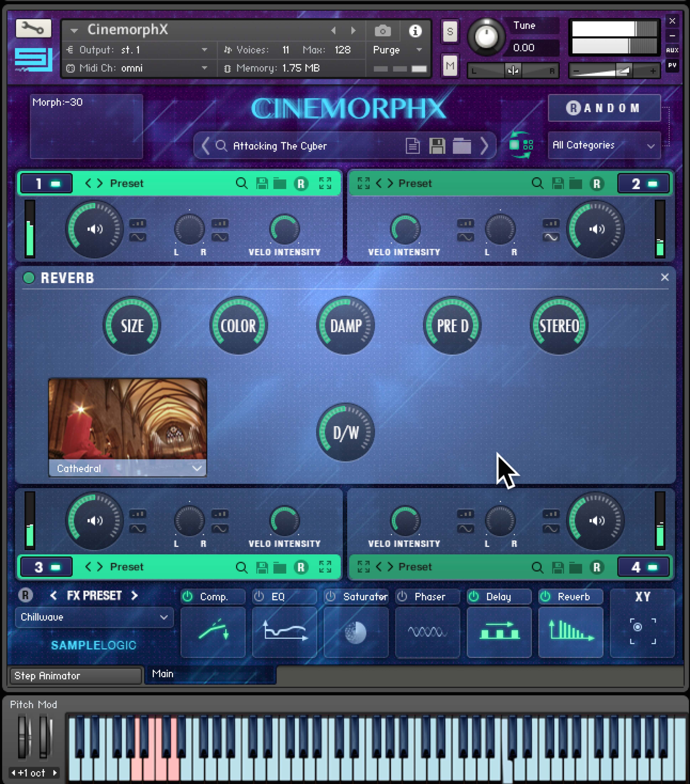The width and height of the screenshot is (690, 784).
Task: Click the search magnifier in main preset bar
Action: pos(221,146)
